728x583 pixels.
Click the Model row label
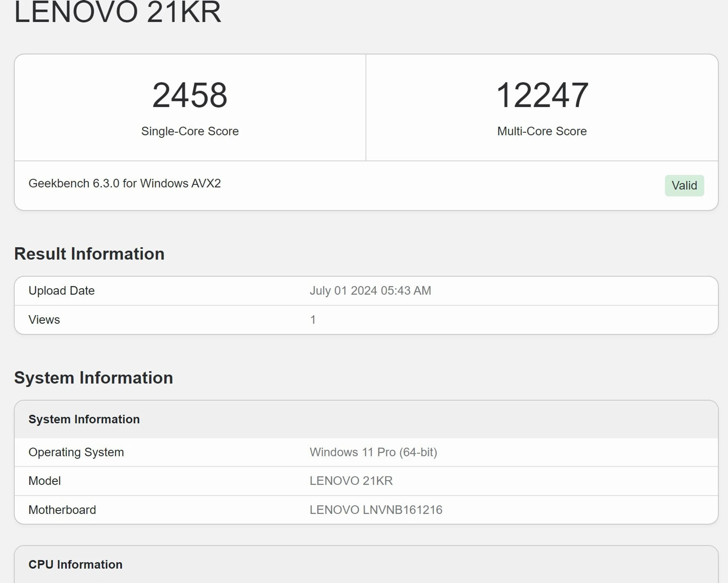(44, 481)
